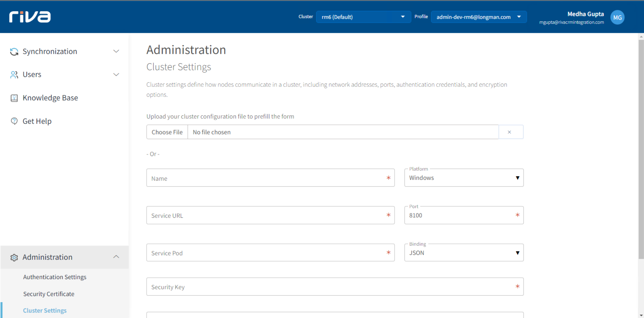Click the No file chosen text box
This screenshot has height=318, width=644.
coord(343,132)
